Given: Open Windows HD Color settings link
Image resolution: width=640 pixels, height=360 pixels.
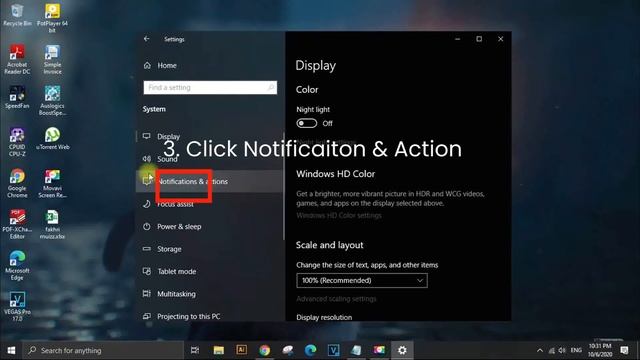Looking at the screenshot, I should click(339, 215).
